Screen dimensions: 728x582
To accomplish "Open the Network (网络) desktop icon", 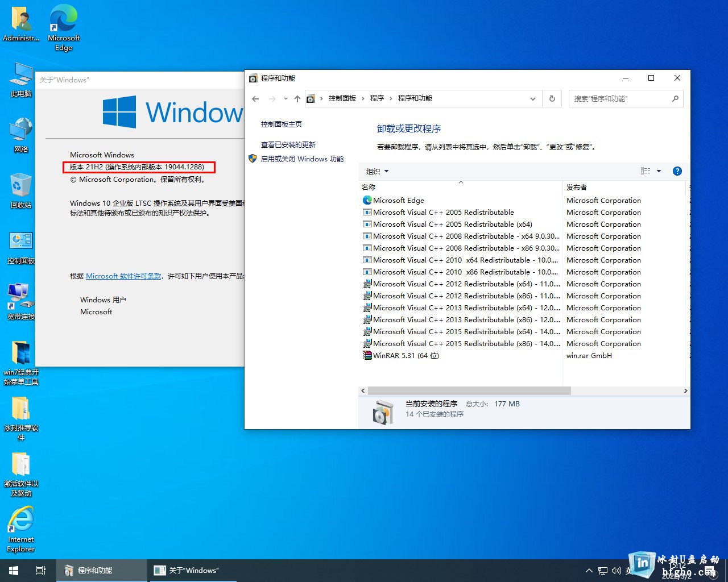I will (21, 135).
